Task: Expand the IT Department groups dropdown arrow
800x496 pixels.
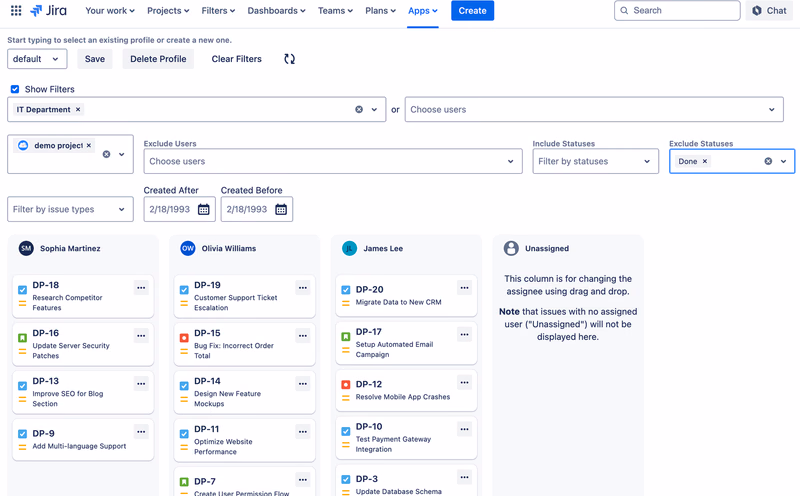Action: pos(374,109)
